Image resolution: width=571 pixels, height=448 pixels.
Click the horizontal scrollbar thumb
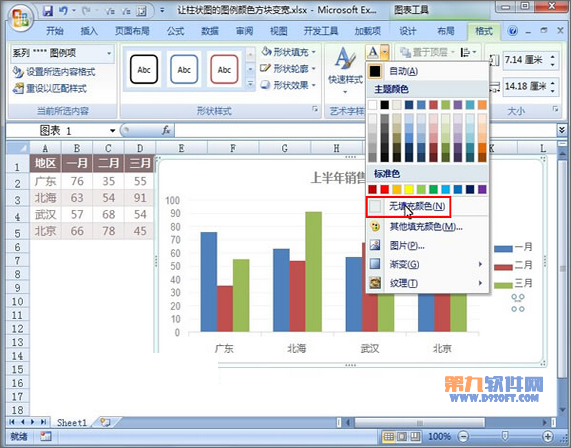(x=419, y=423)
